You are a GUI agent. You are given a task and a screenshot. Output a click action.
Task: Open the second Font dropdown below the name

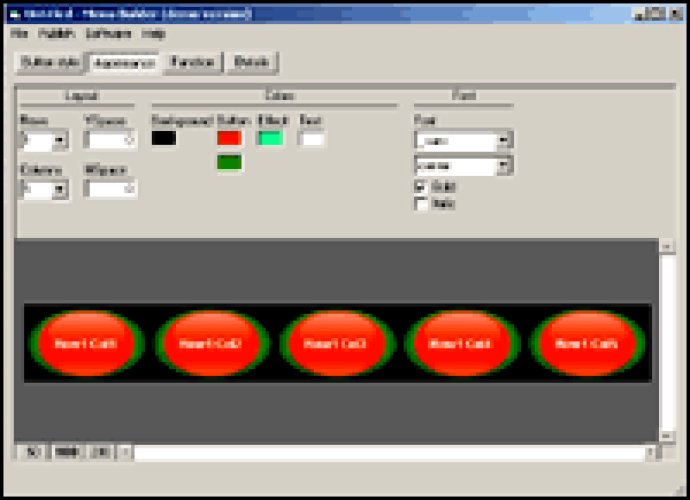(505, 166)
